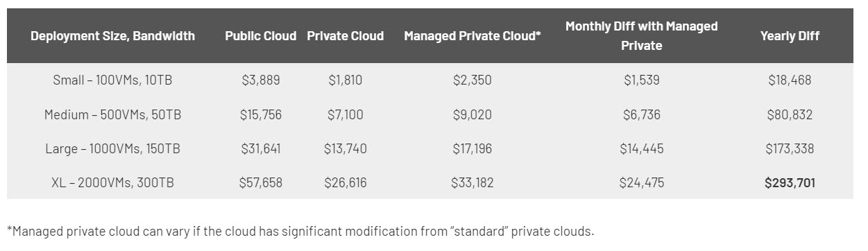Click the $3,889 public cloud cell
Screen dimensions: 868x251
click(261, 80)
